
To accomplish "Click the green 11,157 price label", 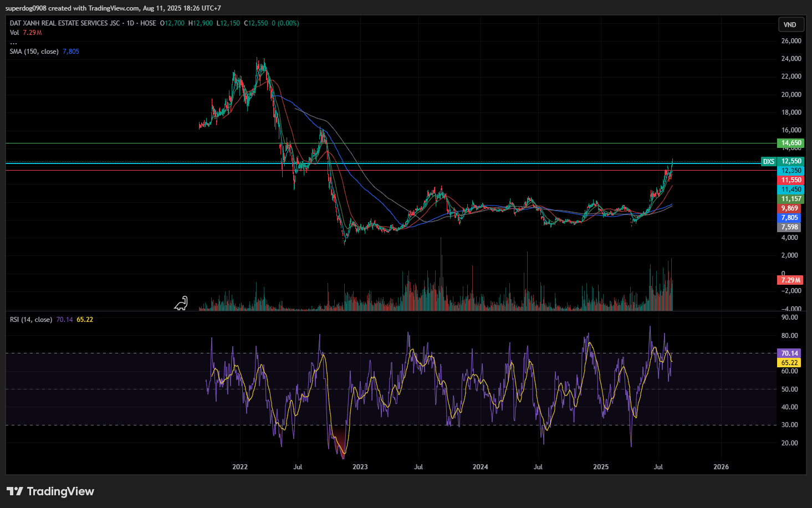I will tap(791, 199).
